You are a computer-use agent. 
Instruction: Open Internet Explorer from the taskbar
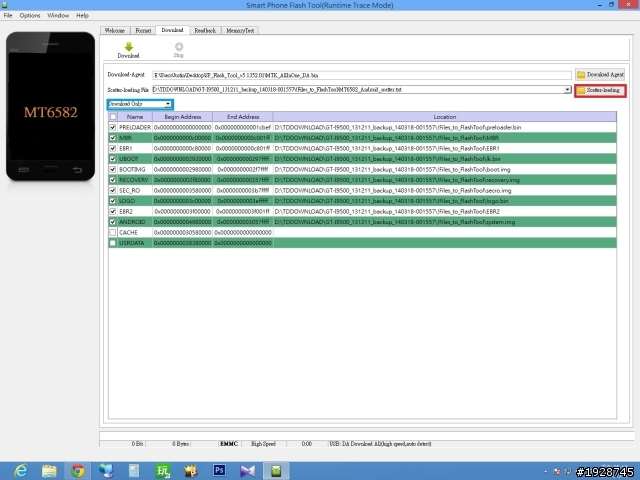[20, 471]
